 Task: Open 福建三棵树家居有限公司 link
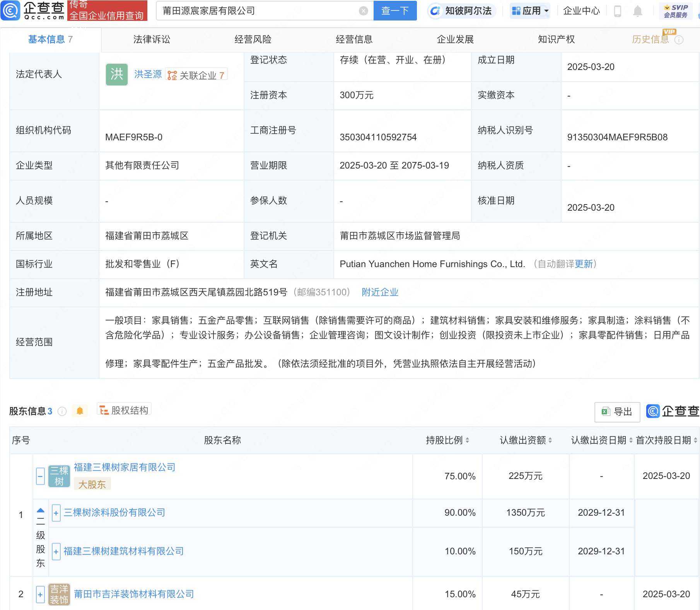tap(125, 467)
